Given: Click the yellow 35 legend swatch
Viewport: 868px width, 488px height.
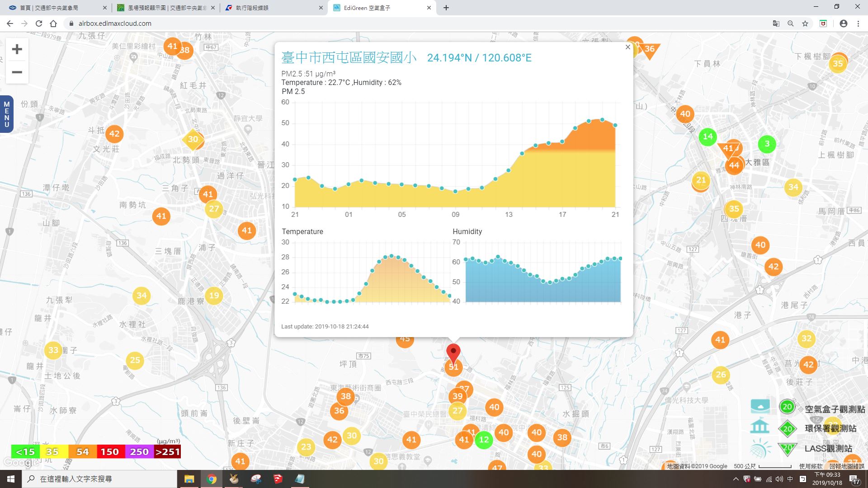Looking at the screenshot, I should [x=54, y=451].
